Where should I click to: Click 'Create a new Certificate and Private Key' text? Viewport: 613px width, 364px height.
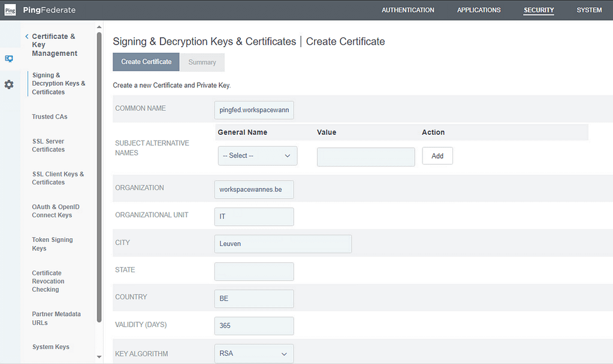tap(171, 85)
